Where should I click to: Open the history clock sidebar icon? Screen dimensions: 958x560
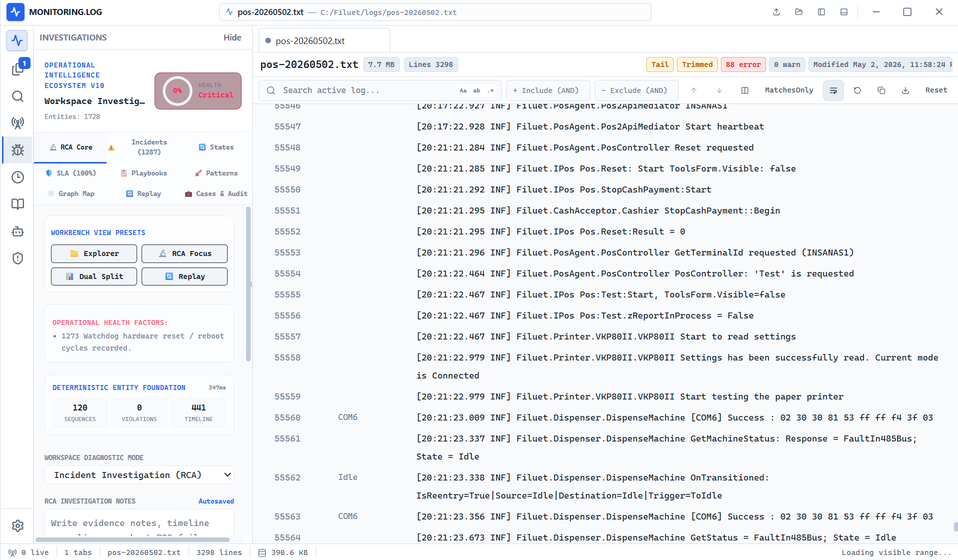click(x=18, y=177)
